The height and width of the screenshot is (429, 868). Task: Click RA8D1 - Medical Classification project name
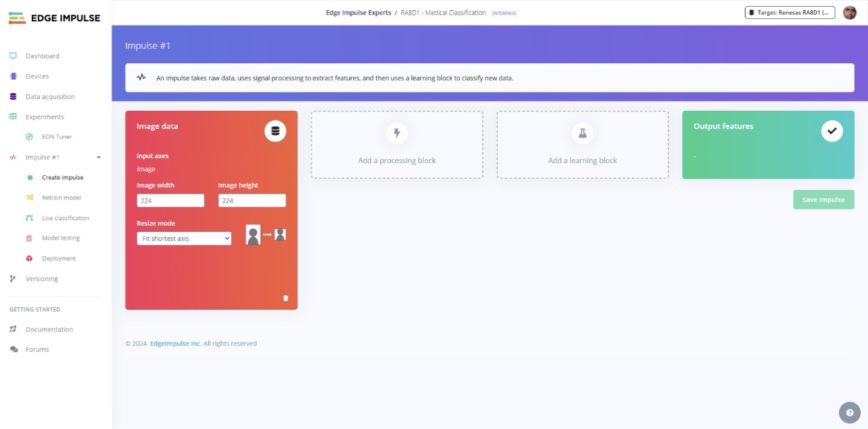pos(443,13)
